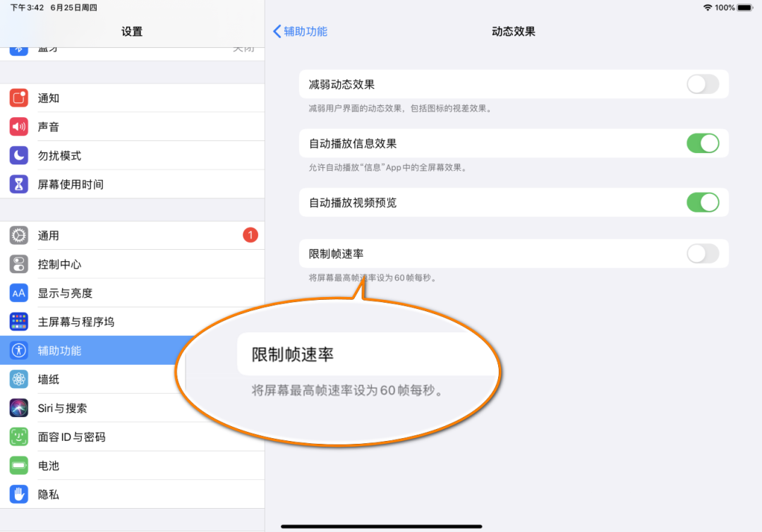This screenshot has width=762, height=532.
Task: Select Display & Brightness (显示与亮度) AA icon
Action: (x=19, y=293)
